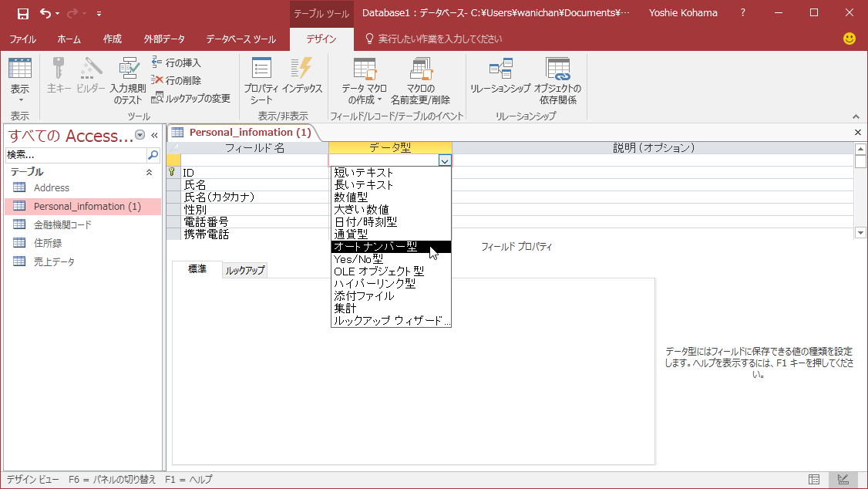This screenshot has width=868, height=489.
Task: Expand the 表示 view dropdown arrow
Action: tap(21, 100)
